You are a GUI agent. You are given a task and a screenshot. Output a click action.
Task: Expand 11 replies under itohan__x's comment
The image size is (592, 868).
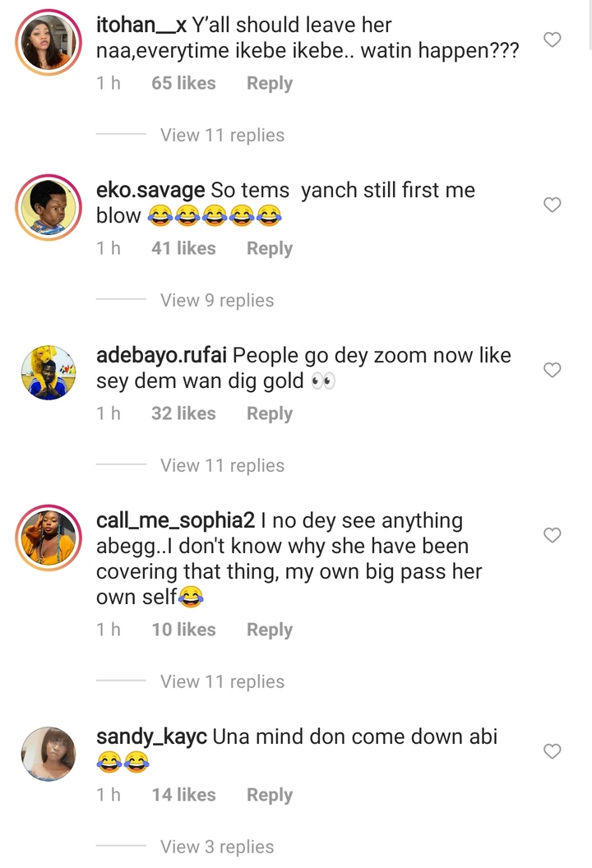coord(222,136)
